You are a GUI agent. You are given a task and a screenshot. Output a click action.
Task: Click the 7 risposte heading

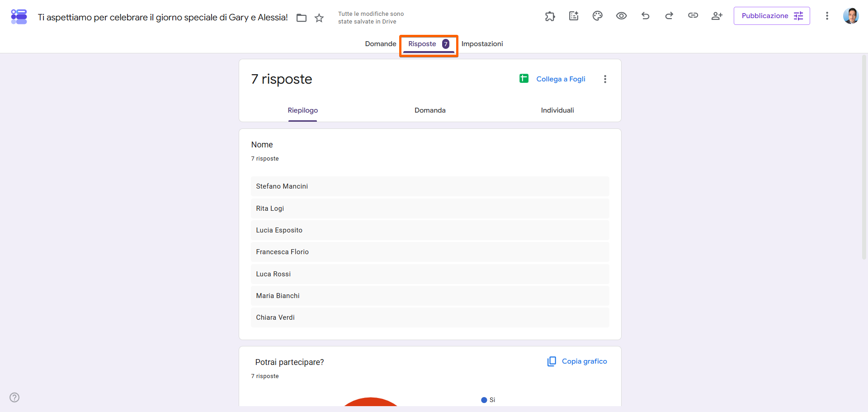[282, 79]
